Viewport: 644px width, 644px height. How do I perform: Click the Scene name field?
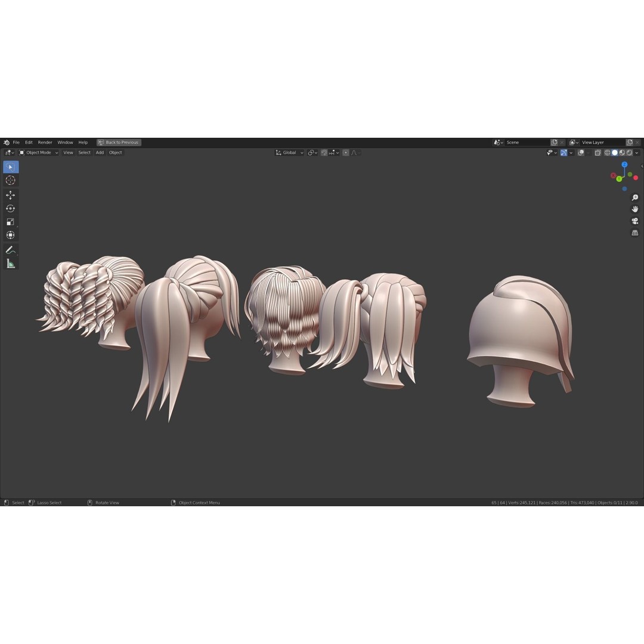(x=527, y=143)
